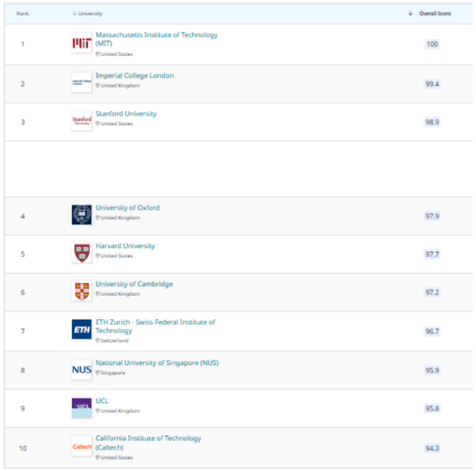The width and height of the screenshot is (476, 471).
Task: Open the UCL university link
Action: click(x=102, y=401)
